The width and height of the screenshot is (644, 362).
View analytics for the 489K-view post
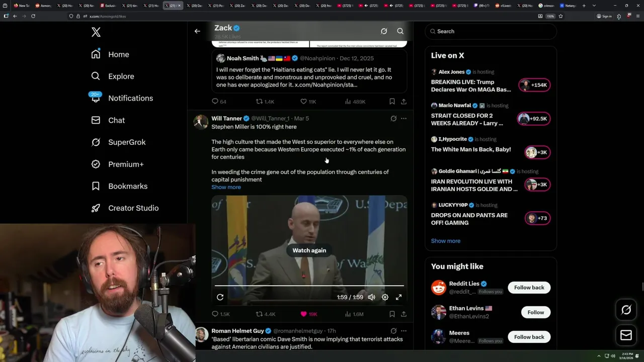(355, 102)
